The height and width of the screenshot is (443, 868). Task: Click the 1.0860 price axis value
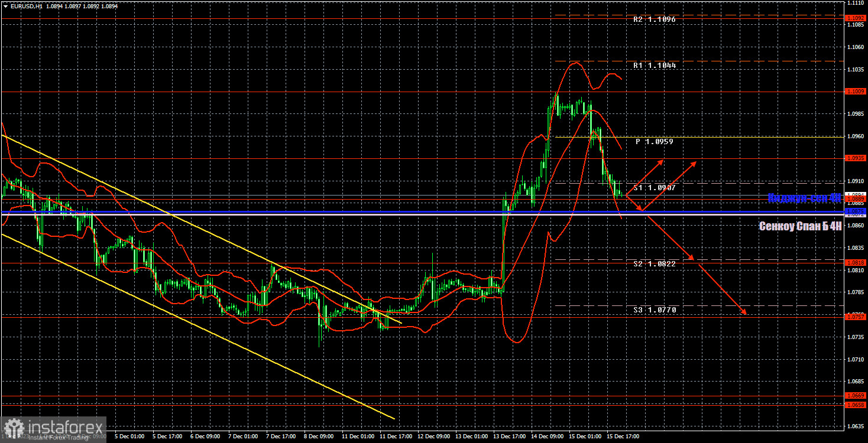click(x=856, y=226)
